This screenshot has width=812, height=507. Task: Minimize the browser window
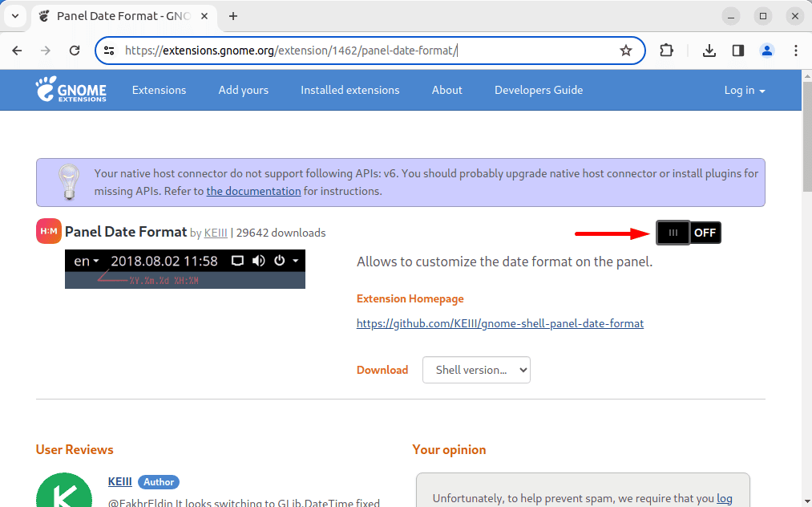click(731, 16)
